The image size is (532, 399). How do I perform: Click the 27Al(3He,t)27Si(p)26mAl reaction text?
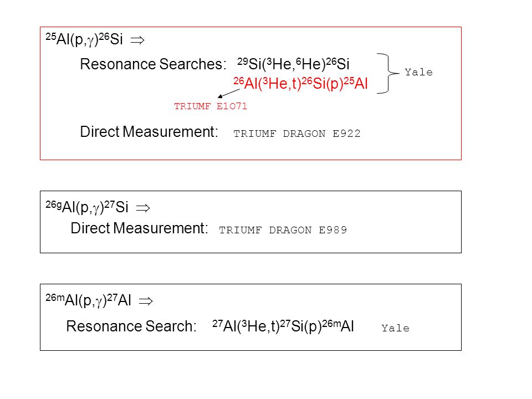(x=283, y=326)
